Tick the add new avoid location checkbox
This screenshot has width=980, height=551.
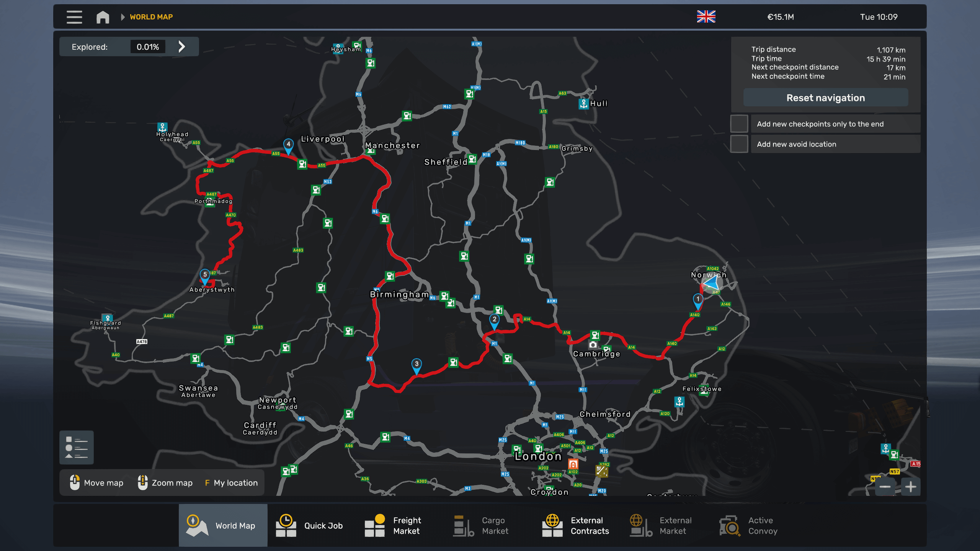[739, 144]
